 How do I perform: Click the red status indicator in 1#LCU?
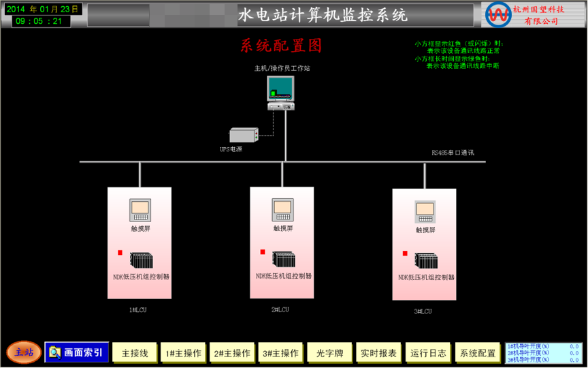pos(120,253)
